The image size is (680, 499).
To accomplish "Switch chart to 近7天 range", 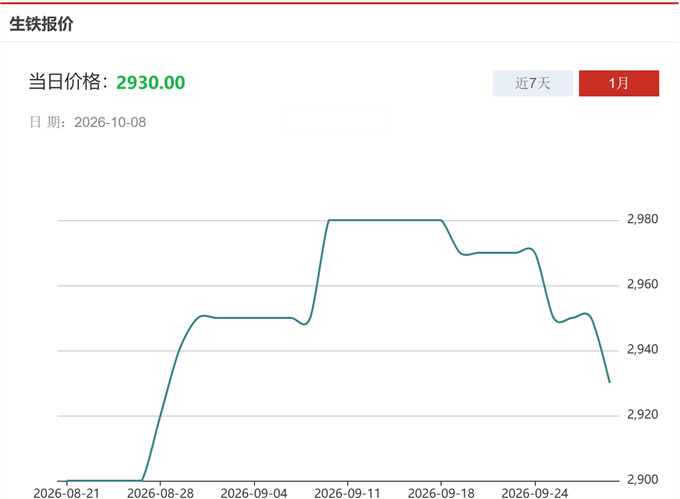I will (x=533, y=83).
